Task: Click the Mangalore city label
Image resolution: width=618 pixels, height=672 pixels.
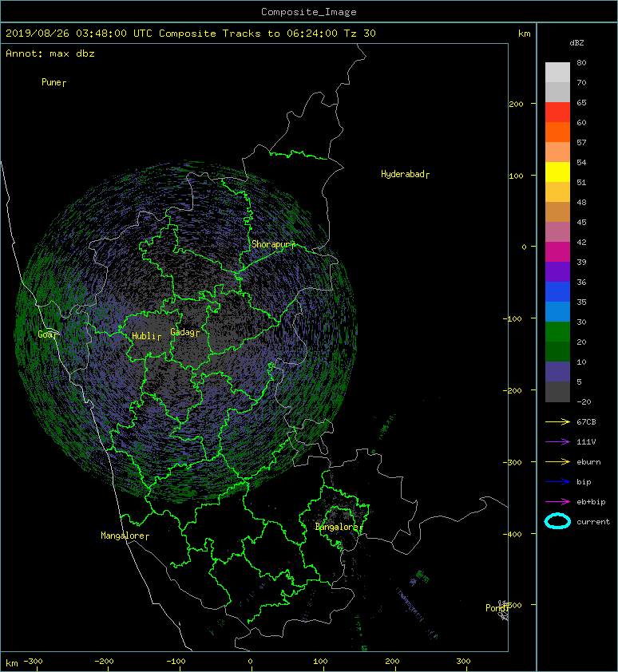Action: (125, 536)
